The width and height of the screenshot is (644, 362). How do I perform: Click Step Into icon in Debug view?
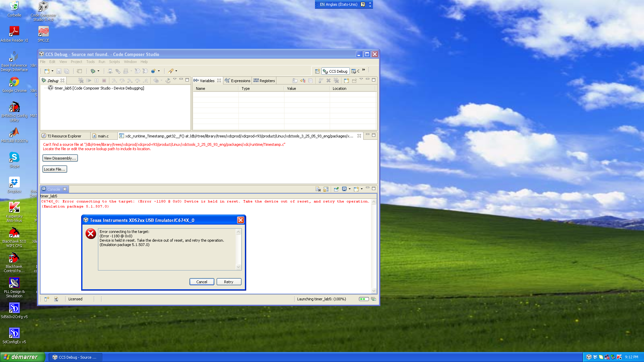pos(114,80)
